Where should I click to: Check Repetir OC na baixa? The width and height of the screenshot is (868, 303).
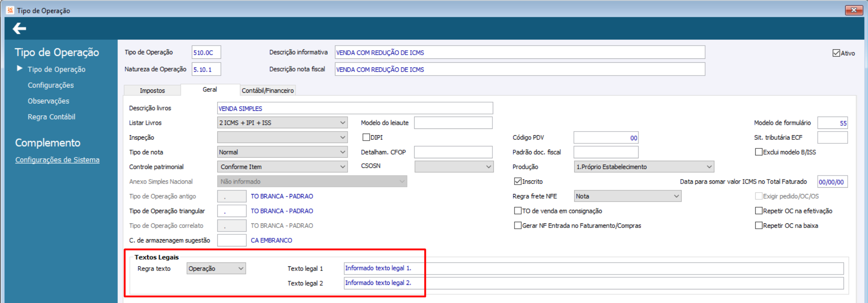(x=758, y=225)
